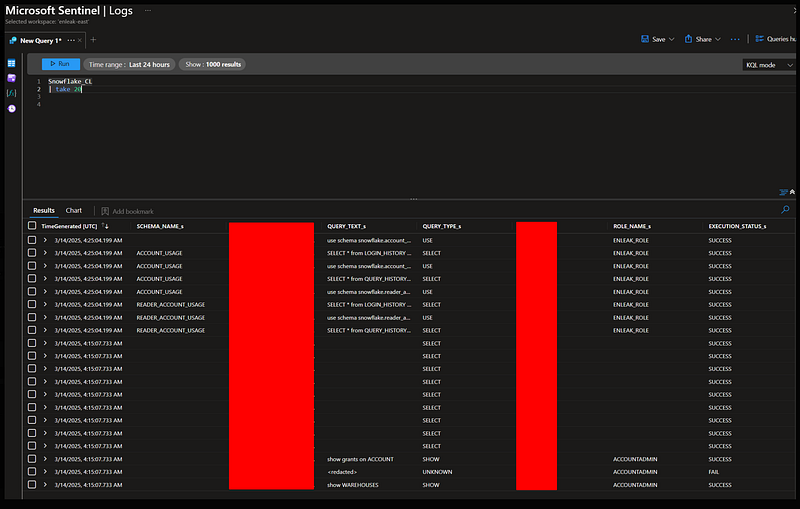
Task: Open the more options ellipsis beside Share
Action: [x=735, y=39]
